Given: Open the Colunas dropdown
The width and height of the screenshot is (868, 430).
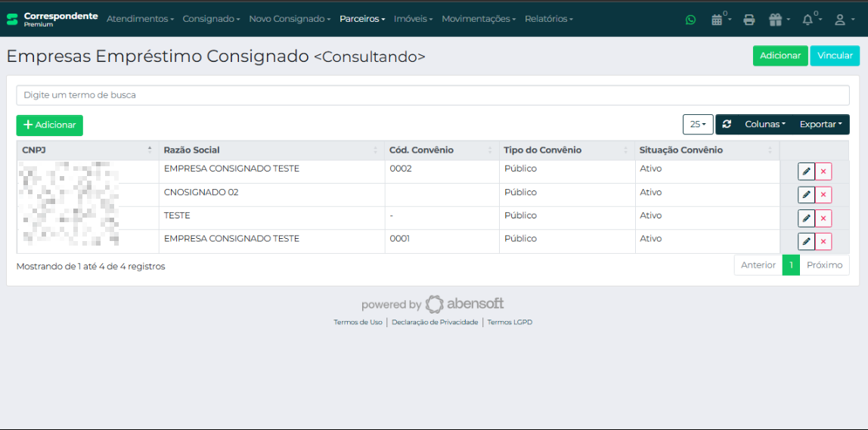Looking at the screenshot, I should pyautogui.click(x=765, y=124).
